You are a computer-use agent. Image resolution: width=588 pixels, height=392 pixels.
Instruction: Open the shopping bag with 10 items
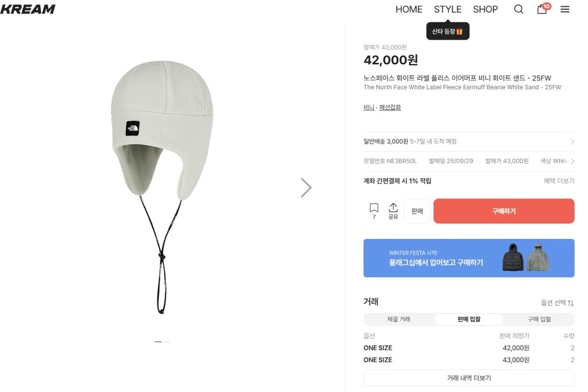coord(543,9)
